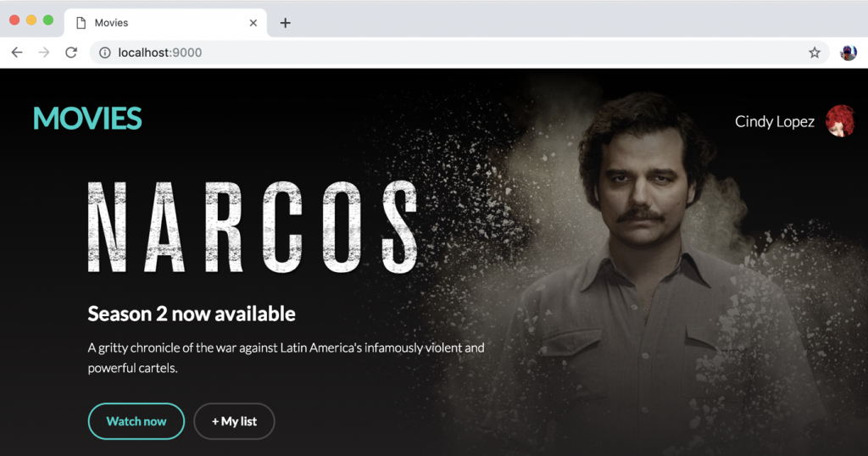Bookmark page with the star icon
Image resolution: width=868 pixels, height=456 pixels.
pos(815,53)
